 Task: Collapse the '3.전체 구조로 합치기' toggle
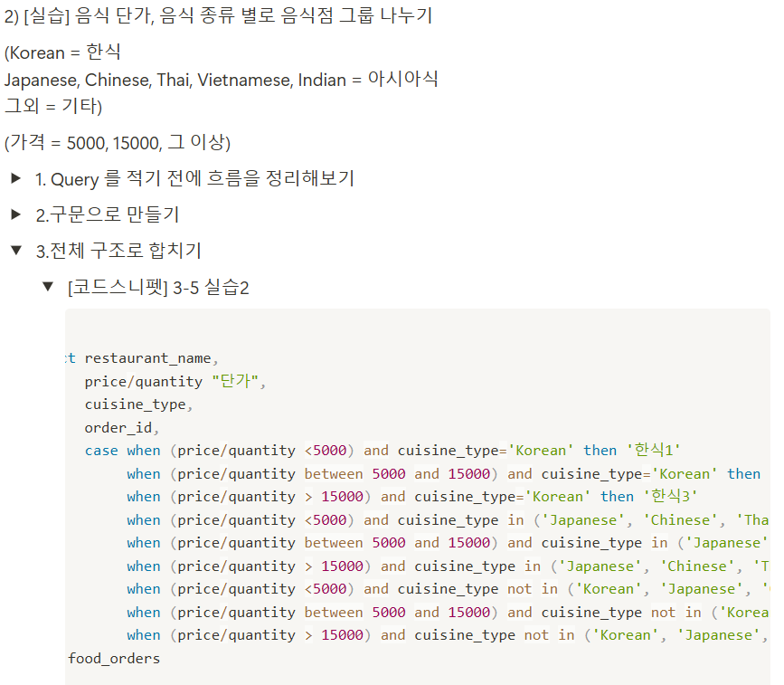16,250
